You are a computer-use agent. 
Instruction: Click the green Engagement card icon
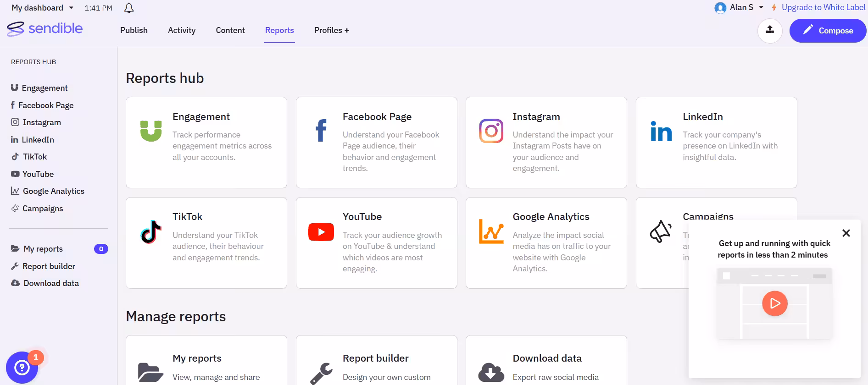click(x=151, y=131)
